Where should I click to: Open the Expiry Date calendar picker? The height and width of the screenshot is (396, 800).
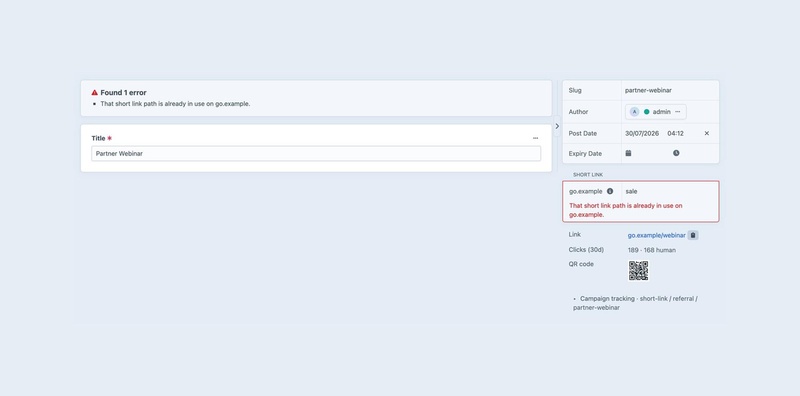point(629,153)
